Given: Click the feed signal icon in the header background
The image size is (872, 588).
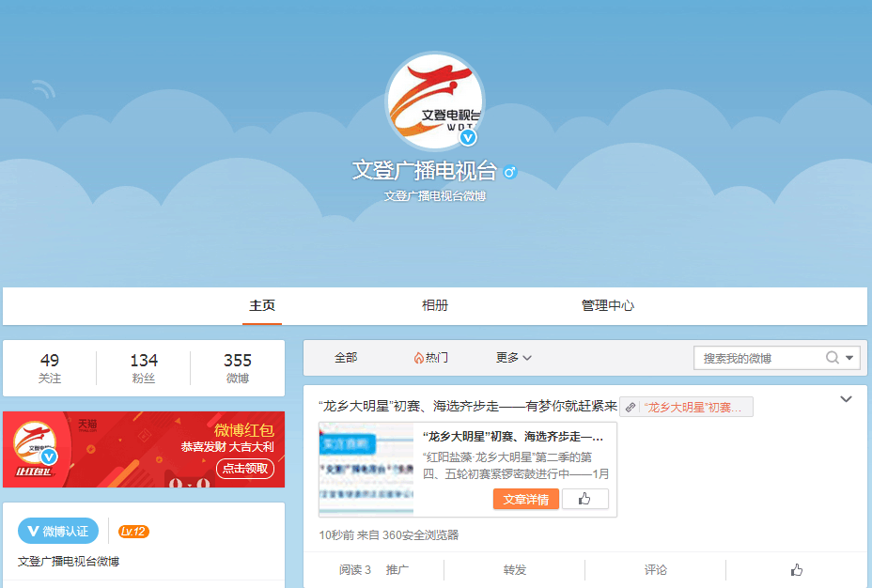Looking at the screenshot, I should tap(42, 90).
